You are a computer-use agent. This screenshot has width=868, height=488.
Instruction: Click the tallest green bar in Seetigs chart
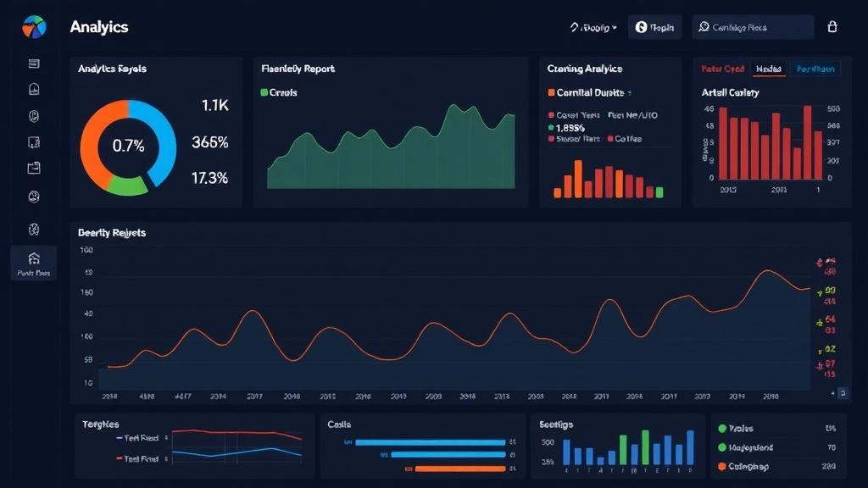[645, 447]
